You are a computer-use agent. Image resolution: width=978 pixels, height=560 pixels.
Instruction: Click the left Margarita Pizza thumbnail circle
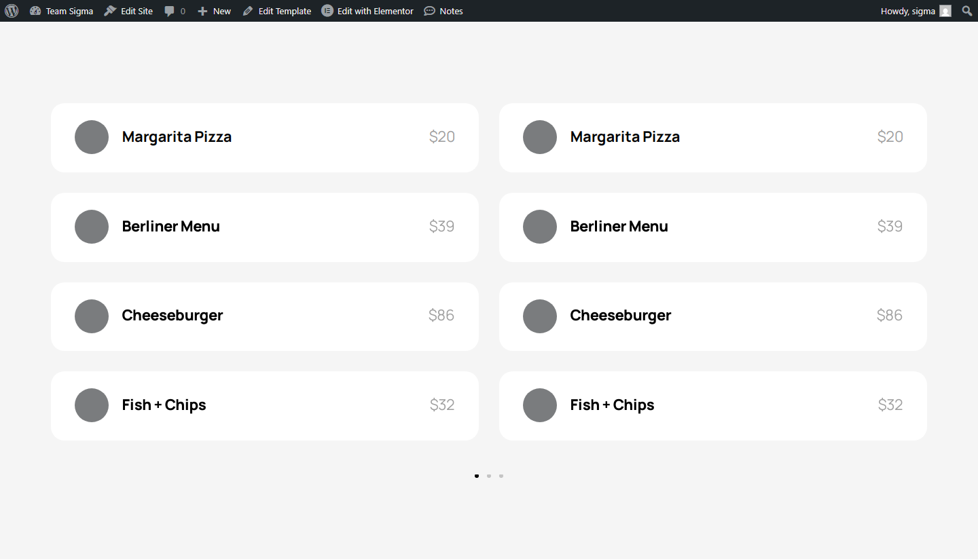pos(92,137)
